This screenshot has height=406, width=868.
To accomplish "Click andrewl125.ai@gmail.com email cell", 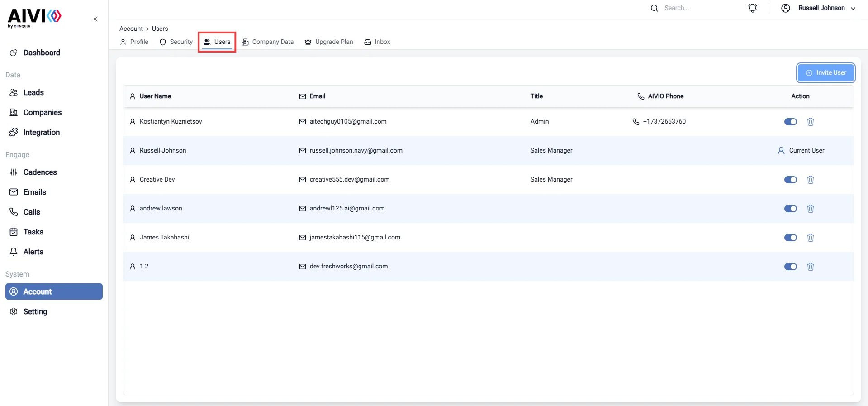I will click(x=347, y=209).
